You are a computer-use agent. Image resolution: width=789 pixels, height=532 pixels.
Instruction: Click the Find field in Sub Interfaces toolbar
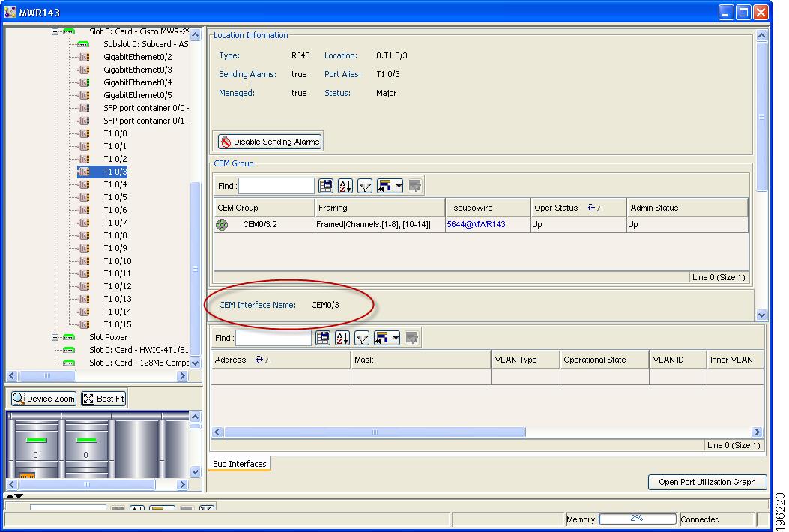[x=273, y=338]
